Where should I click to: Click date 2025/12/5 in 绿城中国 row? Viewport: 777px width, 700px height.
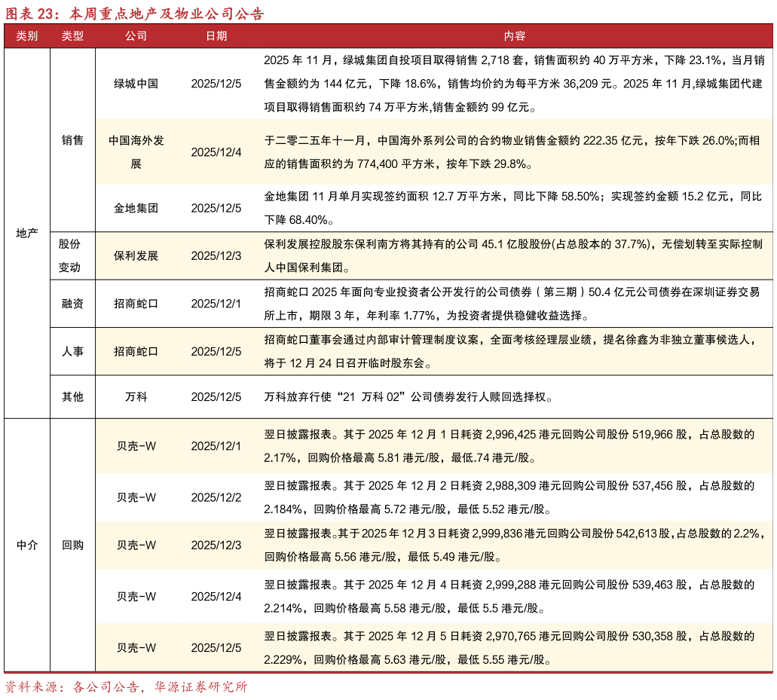pos(216,84)
